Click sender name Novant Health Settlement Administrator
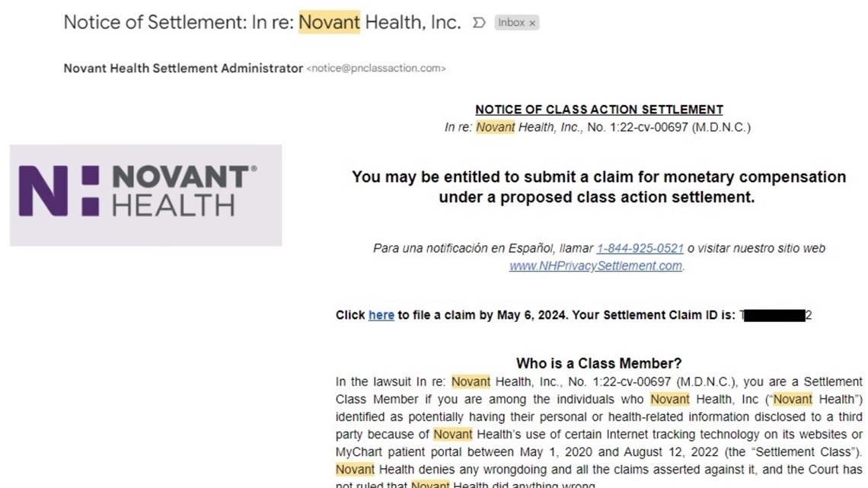Image resolution: width=868 pixels, height=488 pixels. pyautogui.click(x=181, y=68)
